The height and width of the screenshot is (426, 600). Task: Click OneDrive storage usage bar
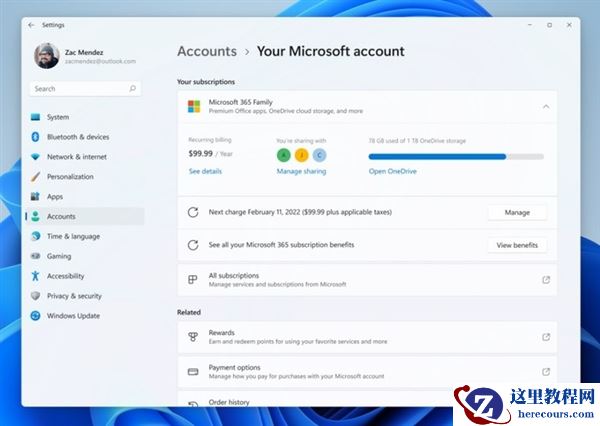pos(456,157)
